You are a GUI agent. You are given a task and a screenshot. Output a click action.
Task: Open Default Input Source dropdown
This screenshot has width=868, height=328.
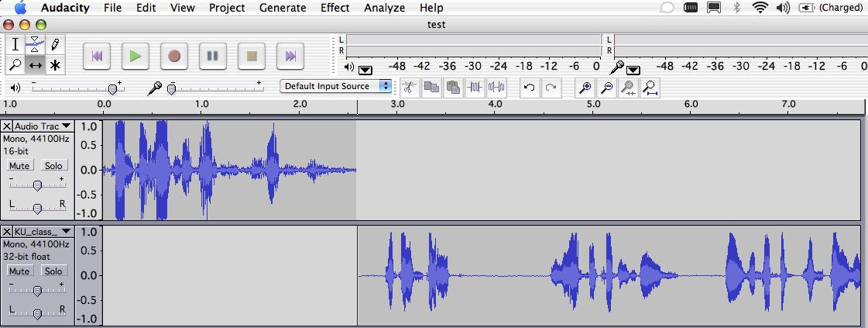pyautogui.click(x=335, y=86)
